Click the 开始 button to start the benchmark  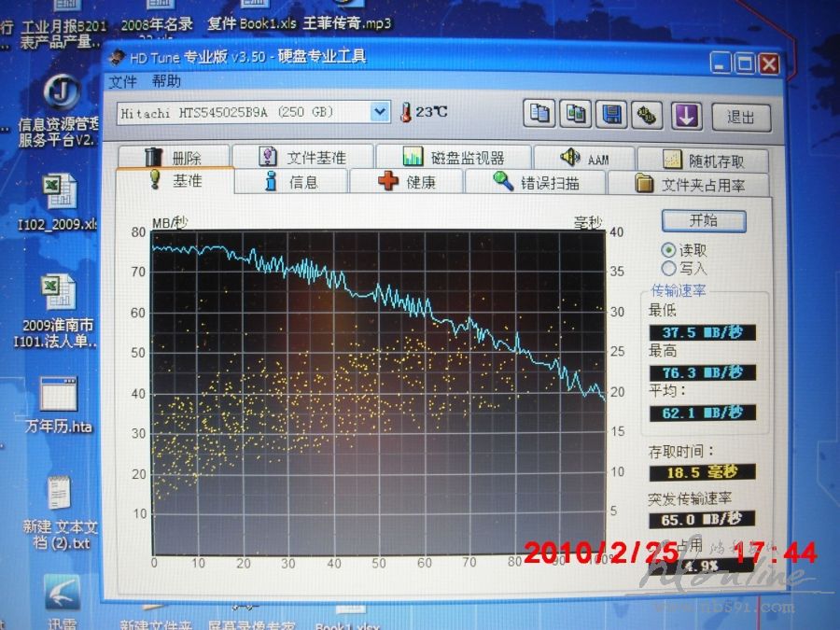704,221
